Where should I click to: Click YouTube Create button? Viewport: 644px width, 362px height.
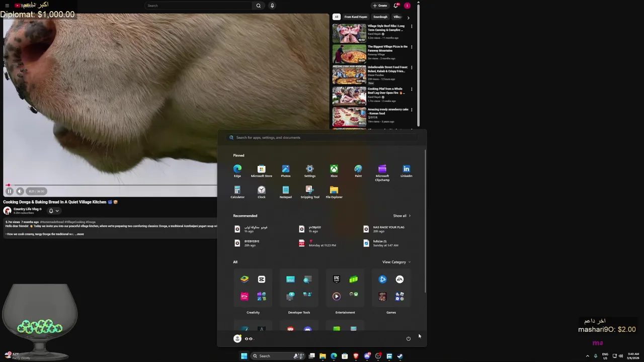380,6
